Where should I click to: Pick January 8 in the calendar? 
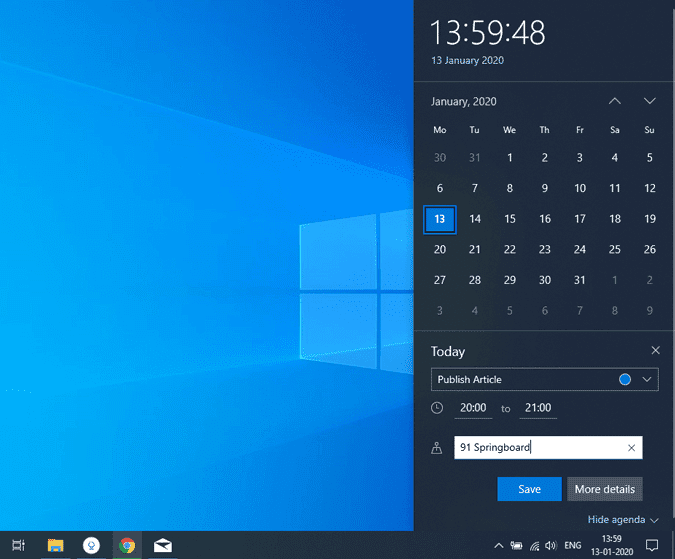[x=510, y=188]
